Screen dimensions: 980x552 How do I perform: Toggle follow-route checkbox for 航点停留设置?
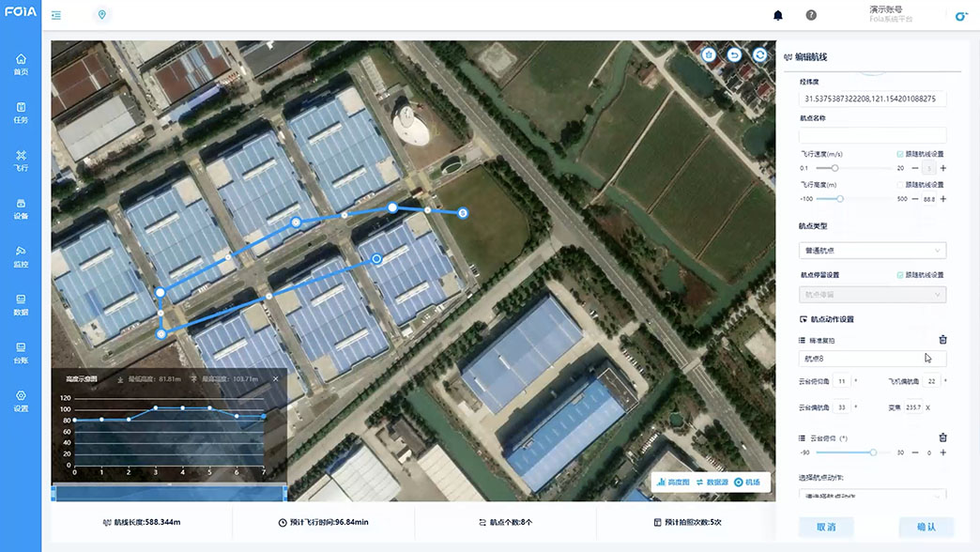900,275
